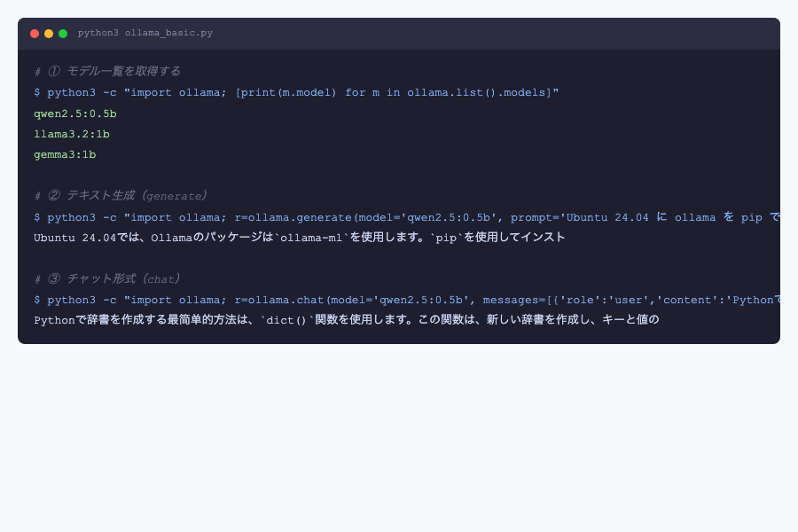
Task: Click the command containing 'ollama.list().models'
Action: 296,92
